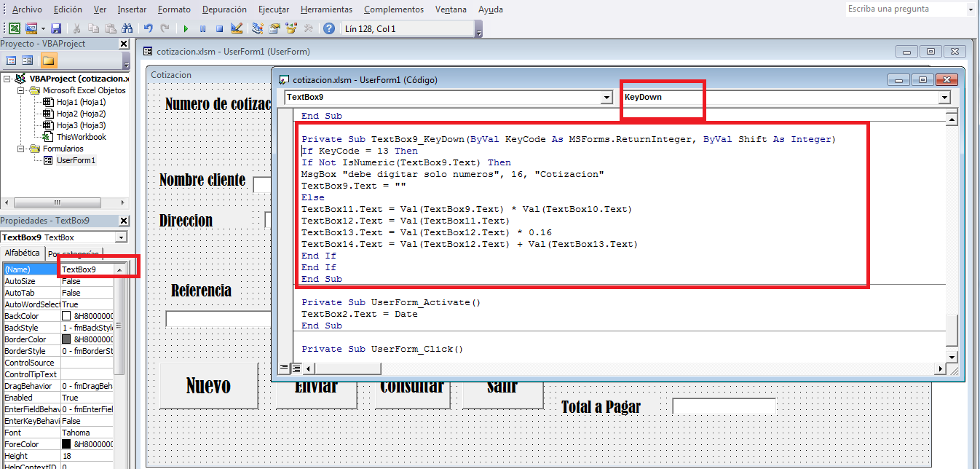The image size is (980, 469).
Task: Open the TextBox9 object dropdown in code window
Action: point(606,97)
